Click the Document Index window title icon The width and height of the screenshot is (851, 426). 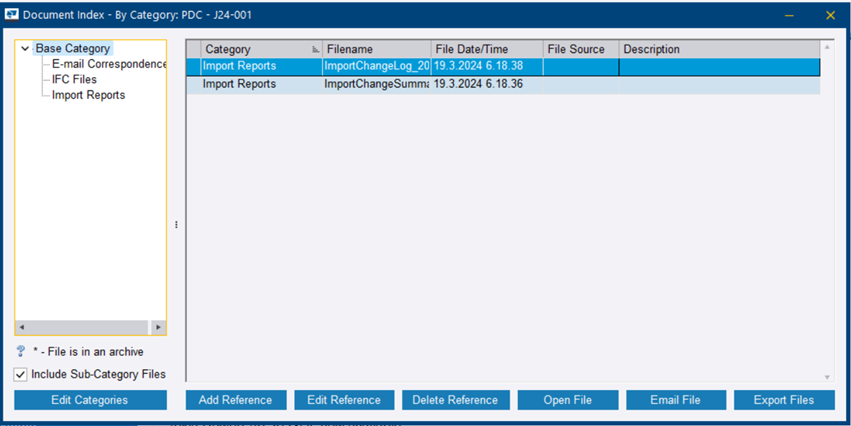(11, 15)
